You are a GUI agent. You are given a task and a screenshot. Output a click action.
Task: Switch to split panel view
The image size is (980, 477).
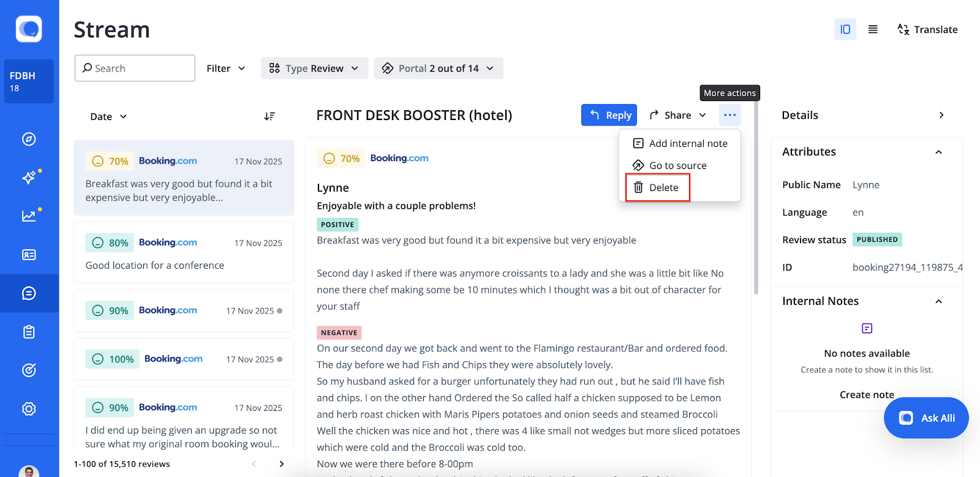click(x=845, y=29)
